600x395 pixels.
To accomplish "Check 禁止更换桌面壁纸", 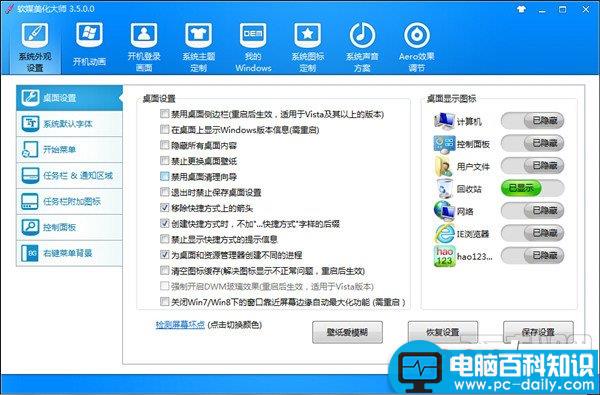I will (165, 161).
